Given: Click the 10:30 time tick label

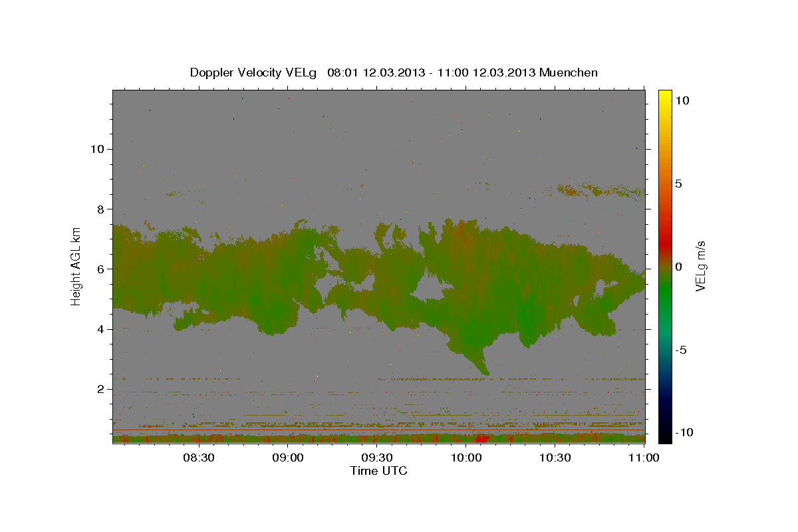Looking at the screenshot, I should pyautogui.click(x=556, y=458).
